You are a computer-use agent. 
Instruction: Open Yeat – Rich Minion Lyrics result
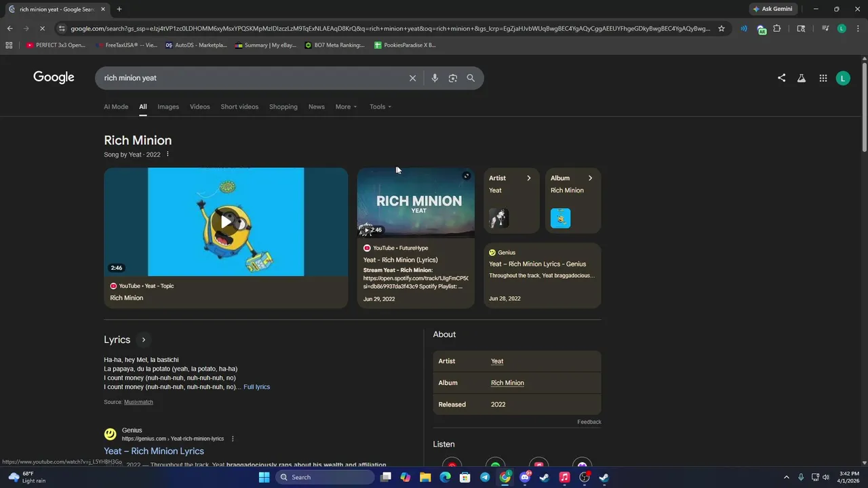click(154, 451)
